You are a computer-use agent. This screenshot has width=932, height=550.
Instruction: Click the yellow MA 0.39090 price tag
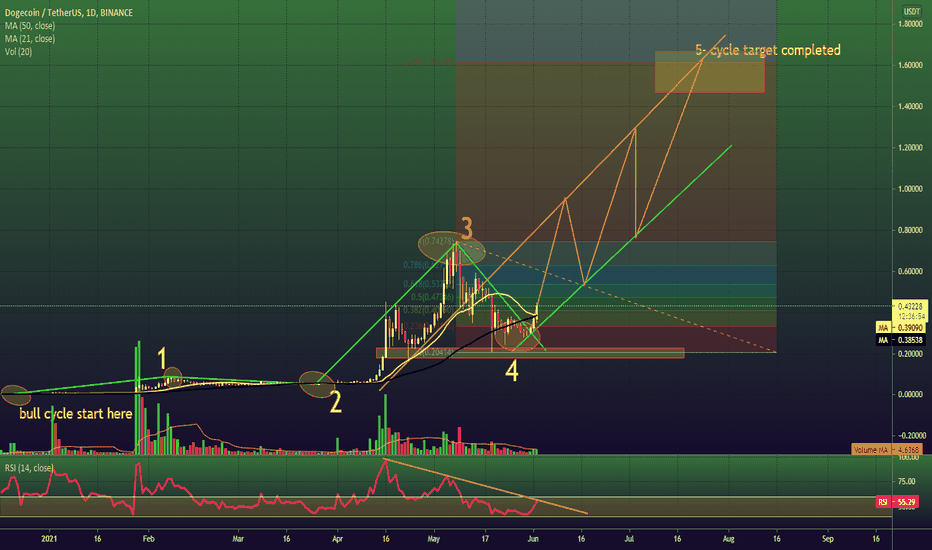point(901,328)
